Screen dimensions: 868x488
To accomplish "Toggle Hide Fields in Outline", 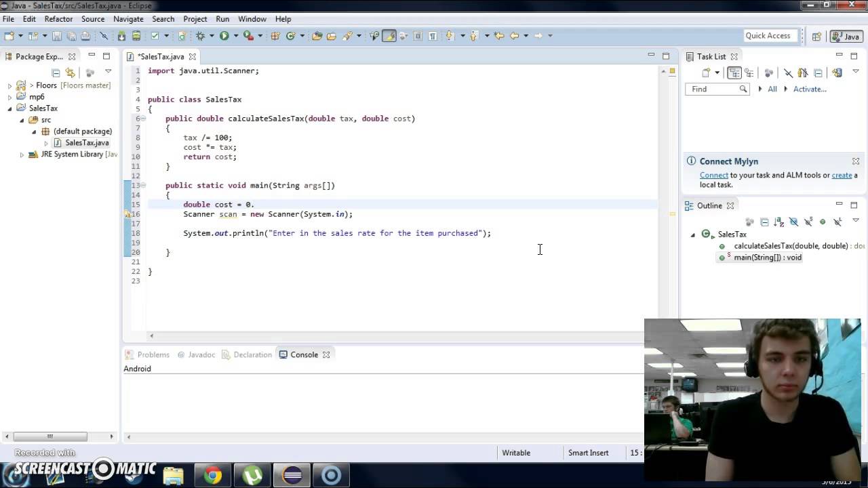I will [x=793, y=222].
